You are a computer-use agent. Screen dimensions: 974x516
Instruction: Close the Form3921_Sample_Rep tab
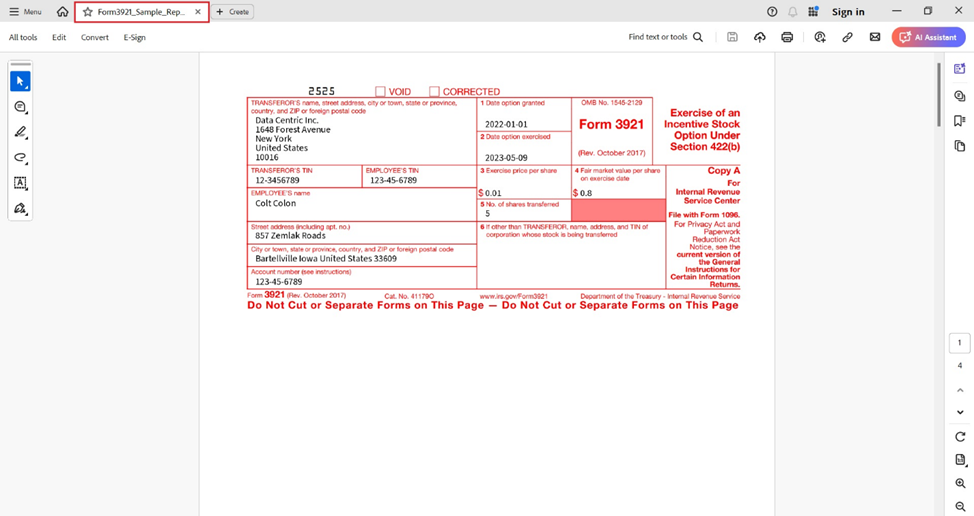click(x=198, y=12)
